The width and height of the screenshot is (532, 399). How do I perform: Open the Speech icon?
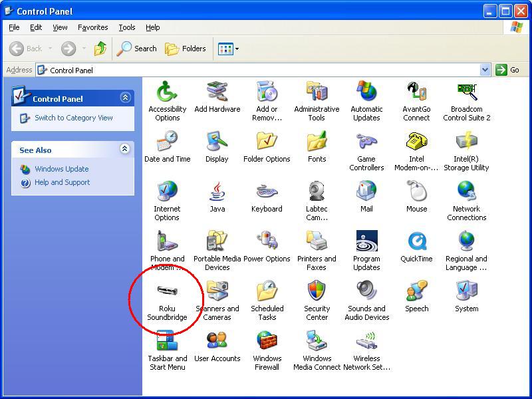point(416,291)
